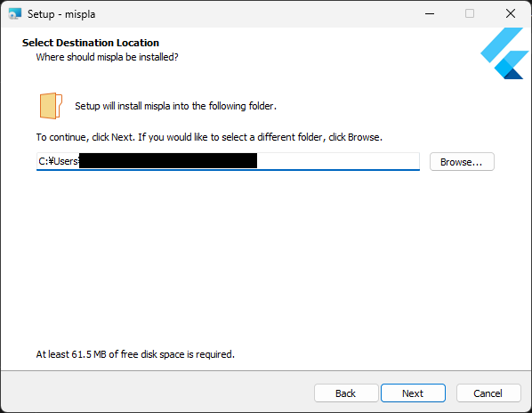Open the Browse... folder picker

click(462, 162)
